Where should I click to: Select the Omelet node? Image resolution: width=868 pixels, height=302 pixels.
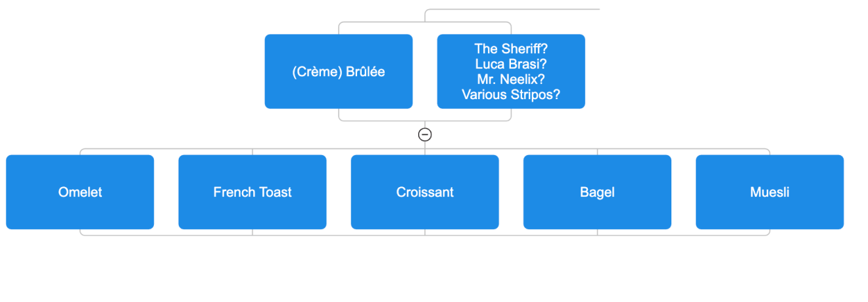coord(80,192)
